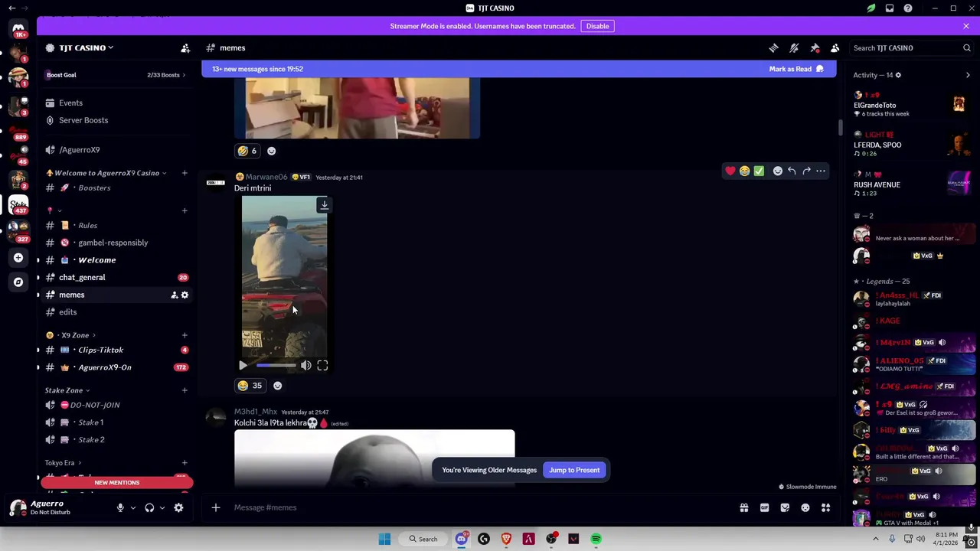Open the Threads icon in channel header
Screen dimensions: 980x551
tap(773, 48)
